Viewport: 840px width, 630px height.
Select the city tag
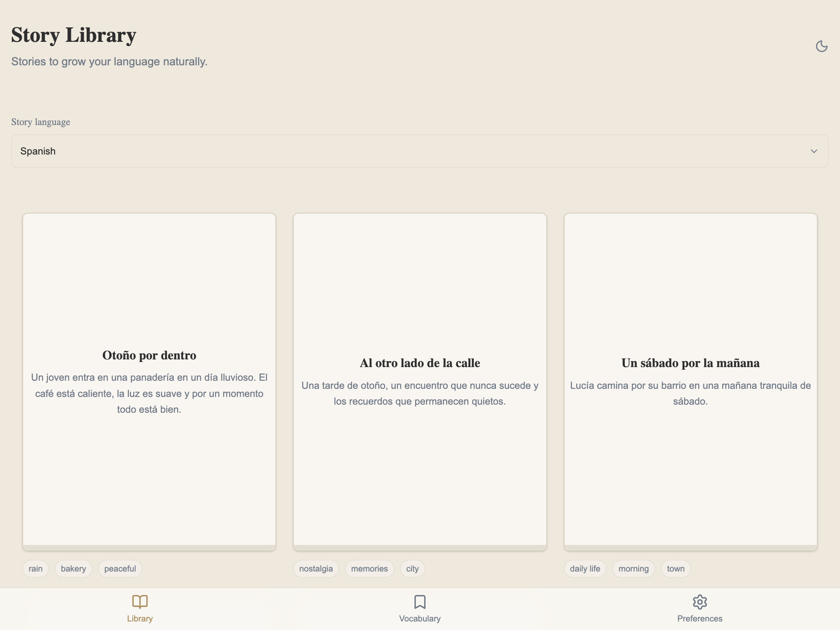click(x=412, y=569)
